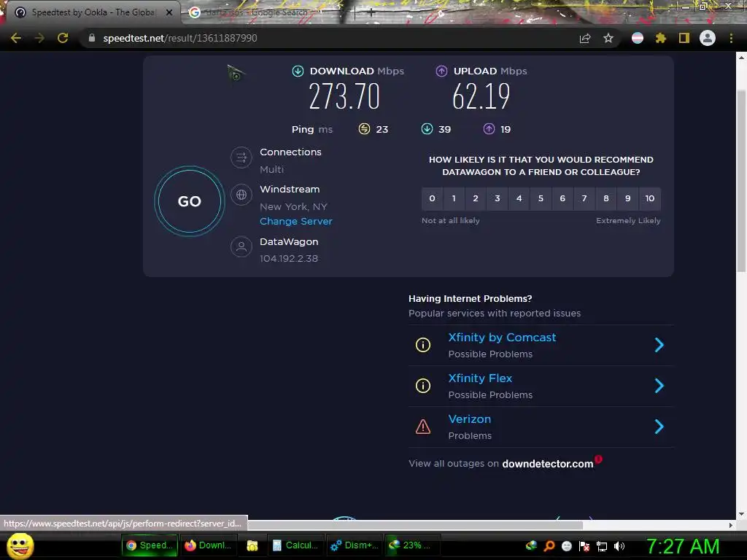Rate recommendation score 1

[x=454, y=198]
